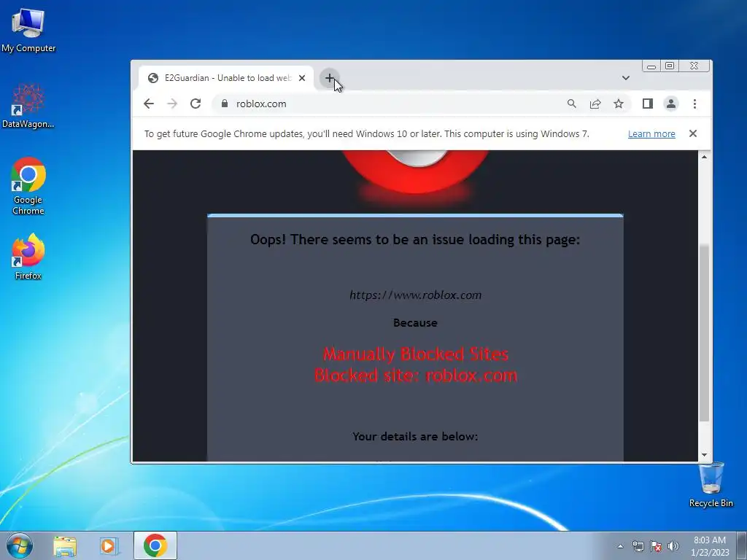This screenshot has height=560, width=747.
Task: Close the E2Guardian tab
Action: coord(302,78)
